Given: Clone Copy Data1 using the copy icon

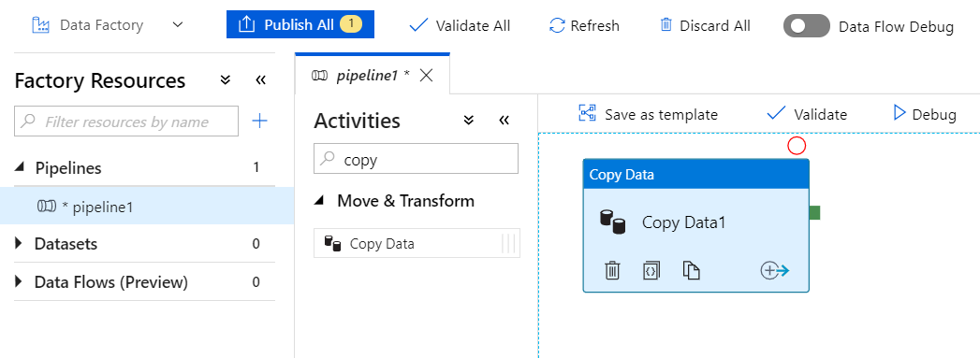Looking at the screenshot, I should 691,271.
